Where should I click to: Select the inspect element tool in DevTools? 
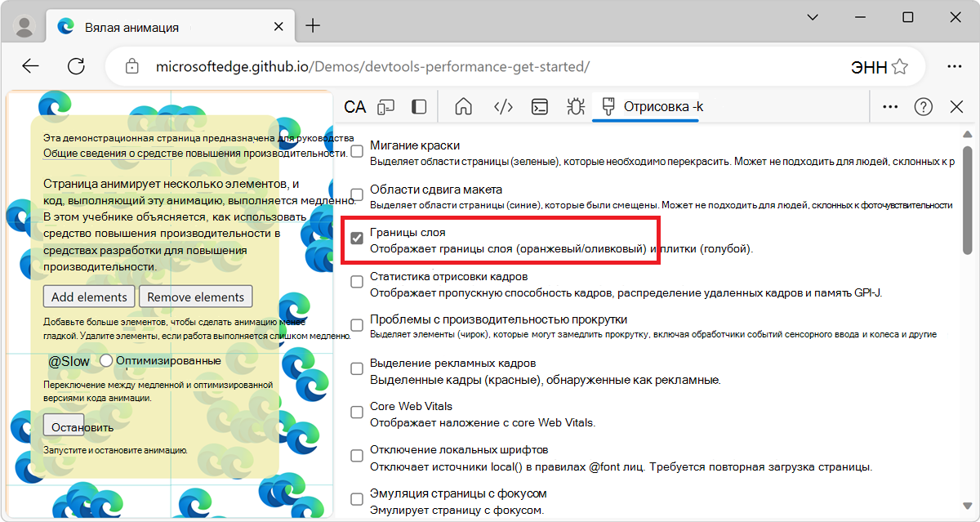[x=354, y=106]
